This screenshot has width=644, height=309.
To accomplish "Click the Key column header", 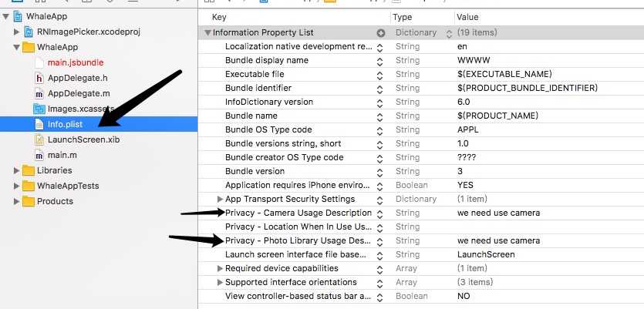I will [x=220, y=17].
